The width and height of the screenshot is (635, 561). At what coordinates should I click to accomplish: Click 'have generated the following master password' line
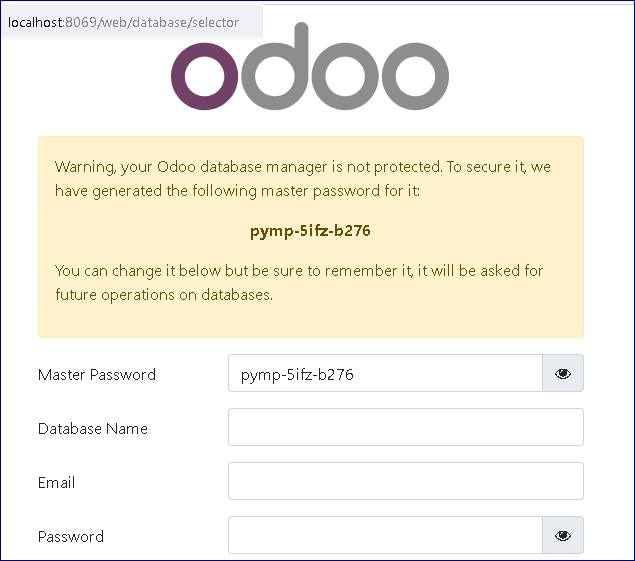pyautogui.click(x=237, y=191)
